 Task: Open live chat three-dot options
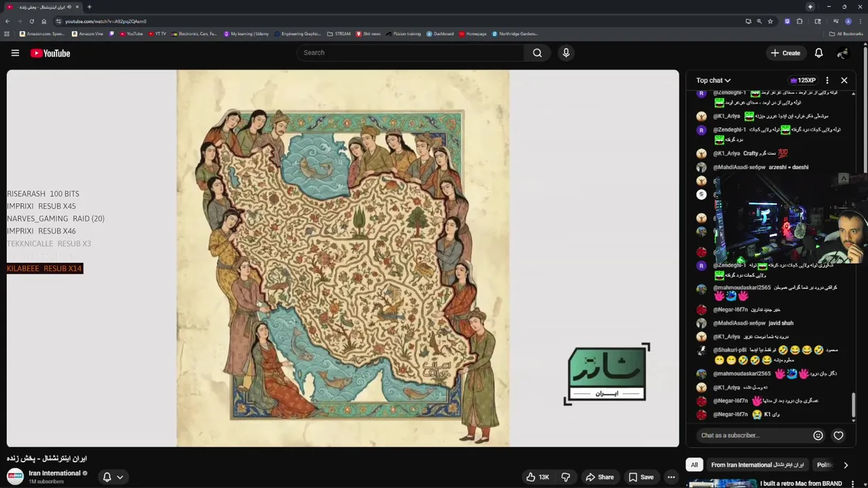click(x=827, y=80)
